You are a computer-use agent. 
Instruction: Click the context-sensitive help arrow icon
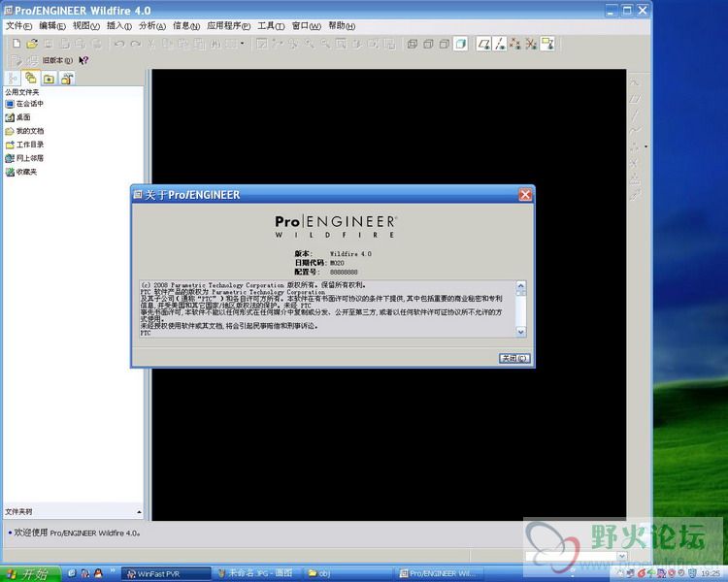83,60
